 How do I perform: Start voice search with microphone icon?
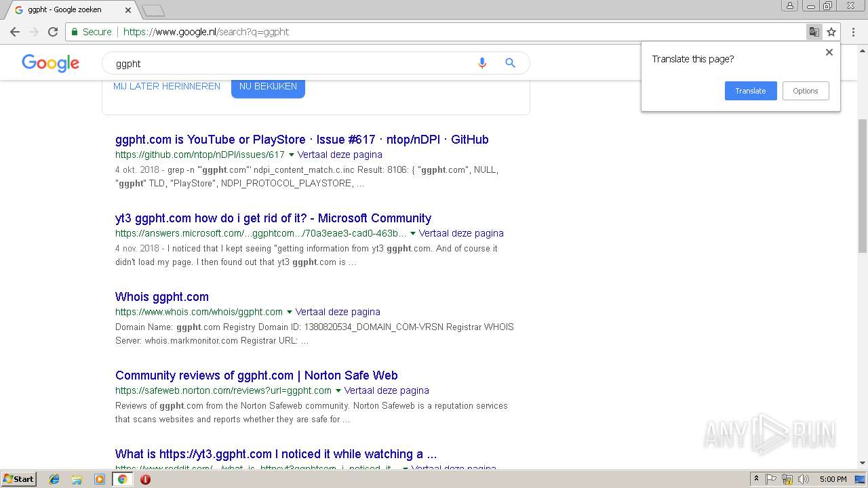point(482,63)
